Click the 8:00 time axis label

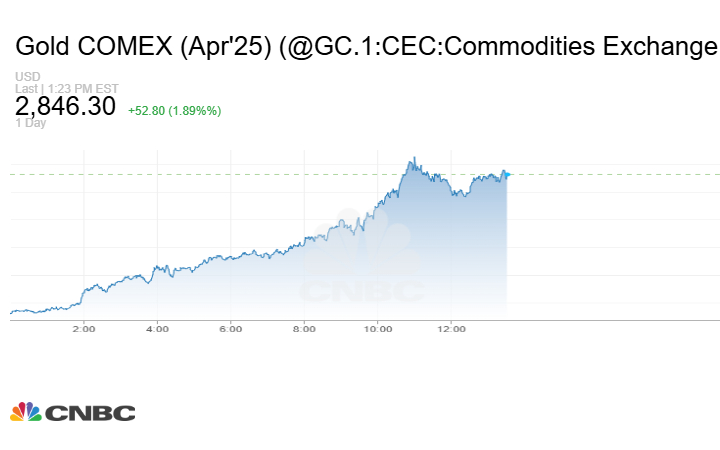[305, 328]
